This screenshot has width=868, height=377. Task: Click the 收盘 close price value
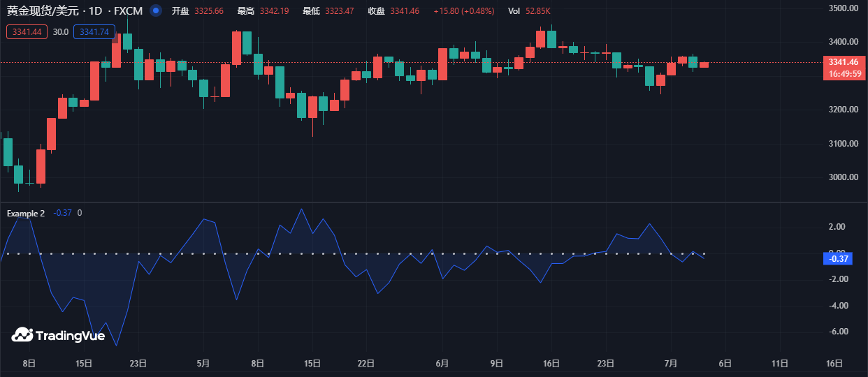point(404,11)
